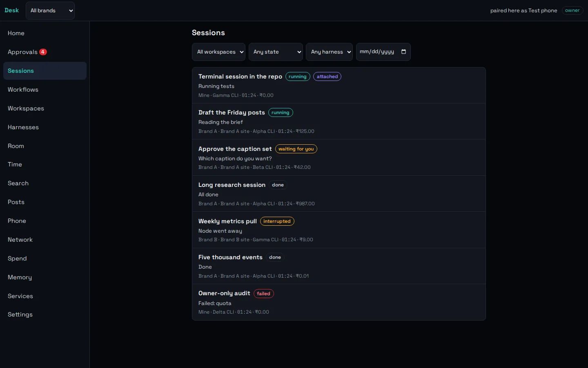Click the failed status badge
The image size is (588, 368).
(263, 294)
